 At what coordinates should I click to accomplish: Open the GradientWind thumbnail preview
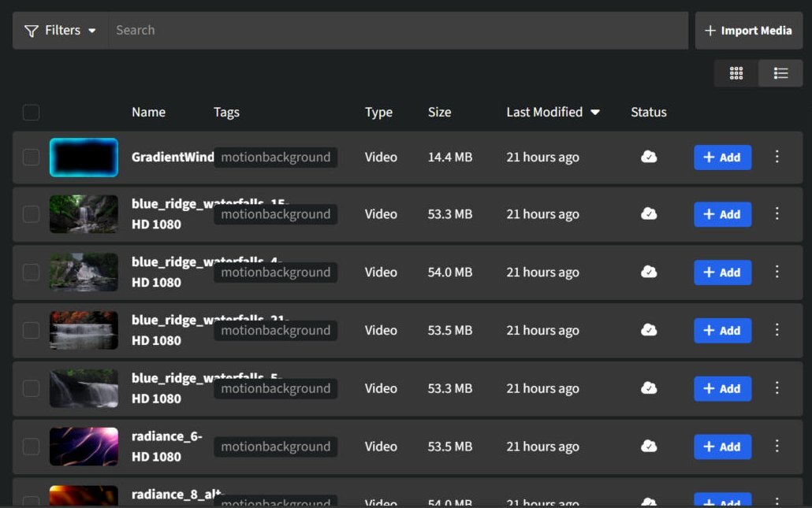tap(84, 158)
